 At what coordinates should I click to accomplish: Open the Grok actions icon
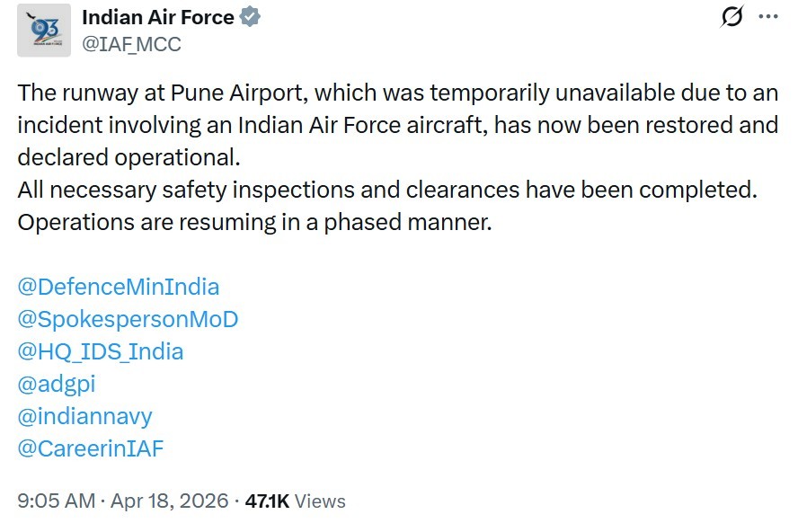[x=732, y=17]
